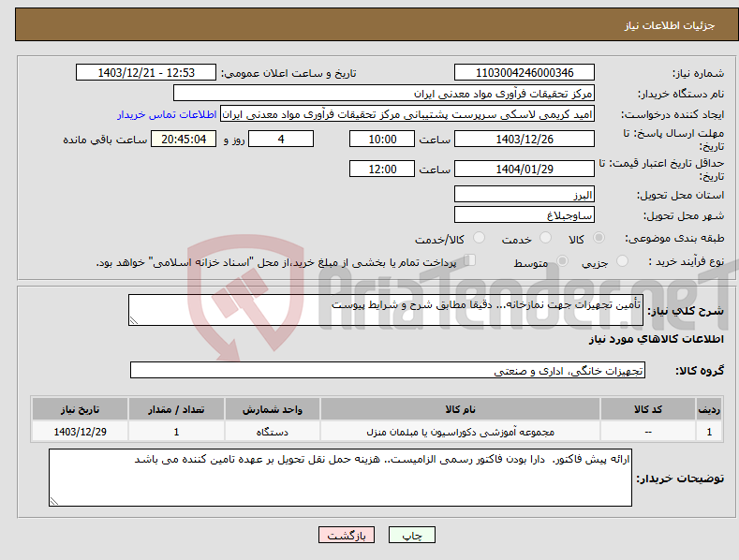Click the requester field امید کریمی لاسکی

(x=407, y=114)
